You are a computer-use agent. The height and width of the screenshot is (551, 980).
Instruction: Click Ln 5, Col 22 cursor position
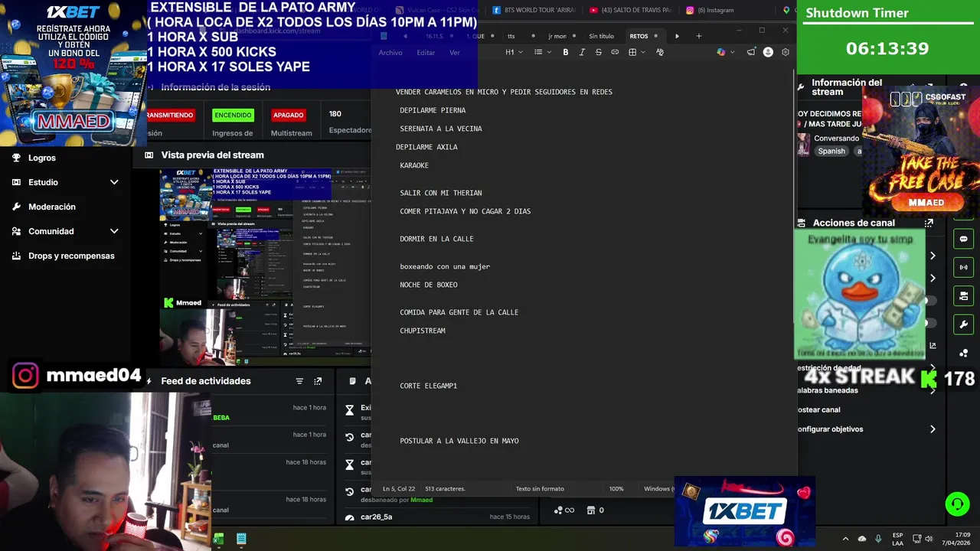[399, 489]
